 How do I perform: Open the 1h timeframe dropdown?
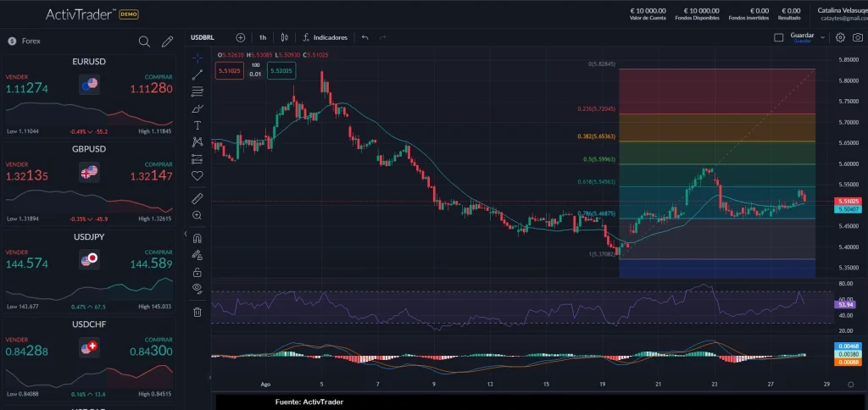(x=263, y=37)
